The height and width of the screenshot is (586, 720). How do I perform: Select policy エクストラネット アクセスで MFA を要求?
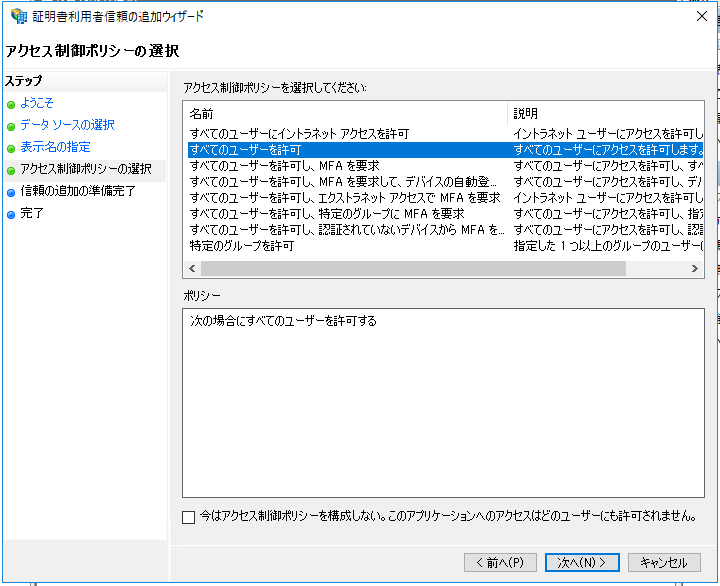(x=345, y=197)
